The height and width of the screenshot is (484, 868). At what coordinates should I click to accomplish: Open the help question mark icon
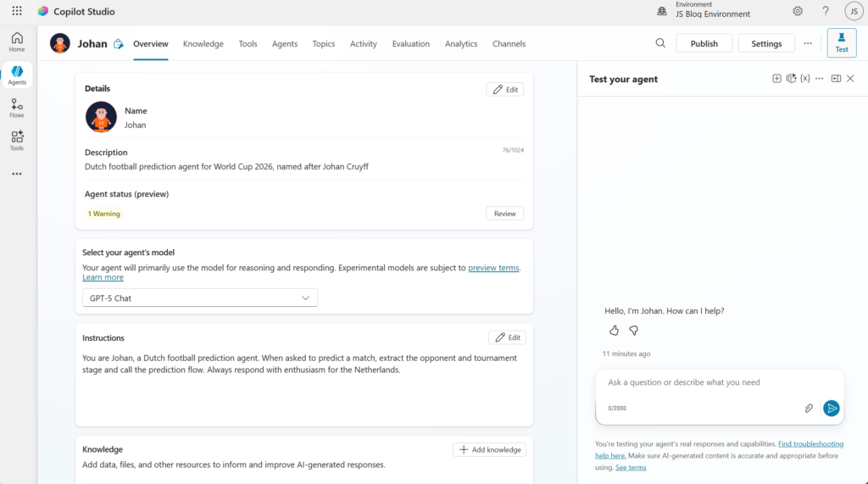826,11
